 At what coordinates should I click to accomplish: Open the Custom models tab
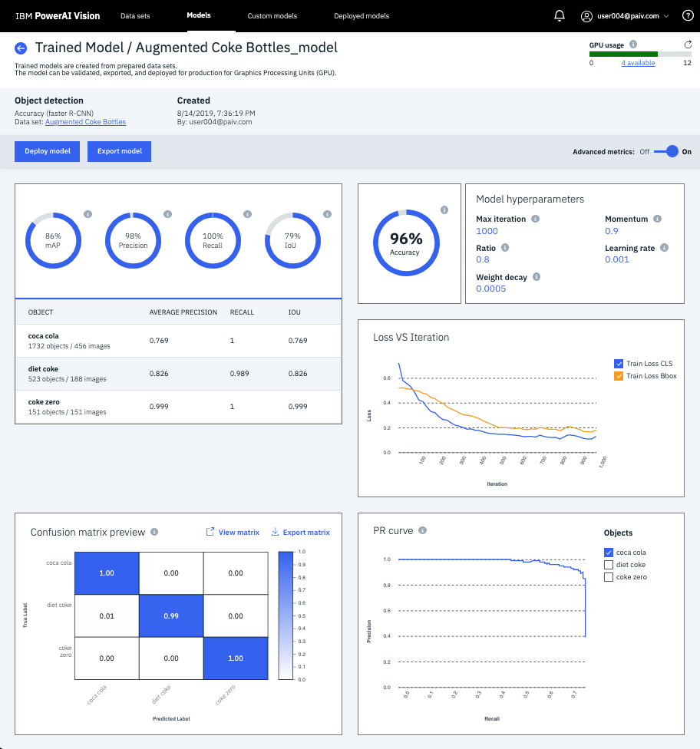coord(272,16)
